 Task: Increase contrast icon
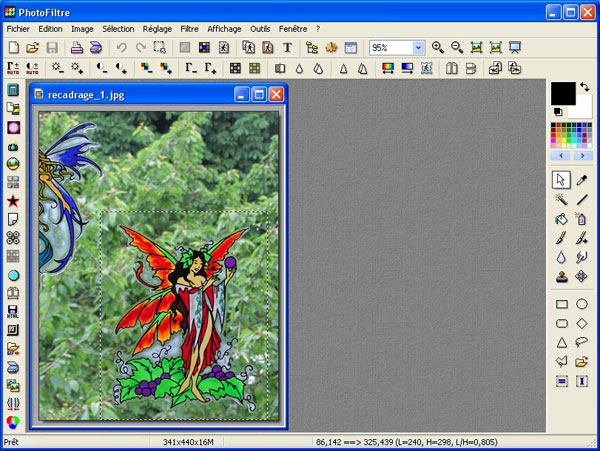click(x=121, y=68)
